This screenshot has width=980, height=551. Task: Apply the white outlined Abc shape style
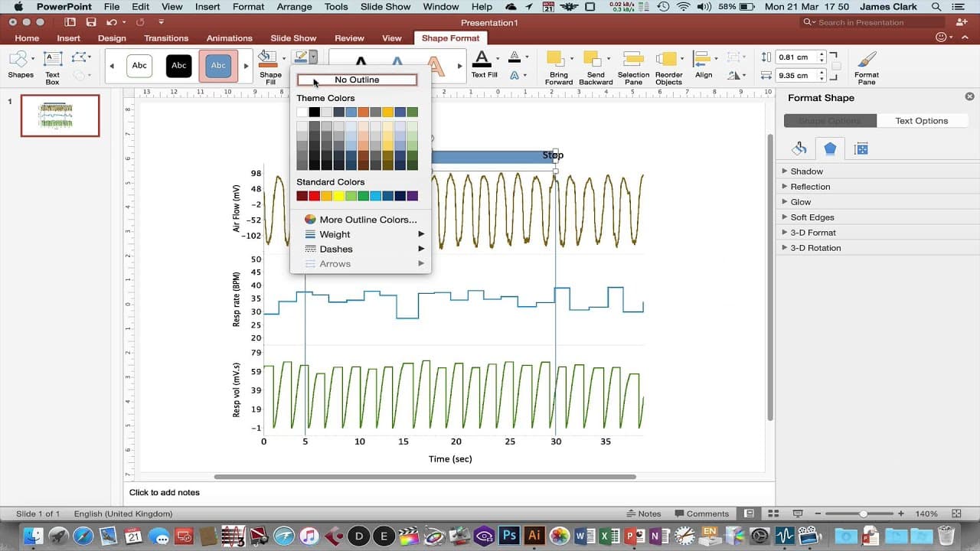tap(139, 66)
